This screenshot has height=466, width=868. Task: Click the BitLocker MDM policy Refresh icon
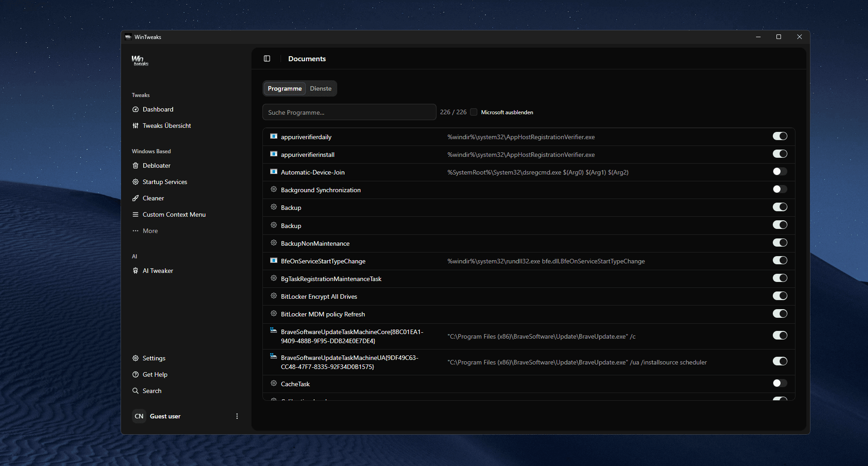click(x=274, y=313)
